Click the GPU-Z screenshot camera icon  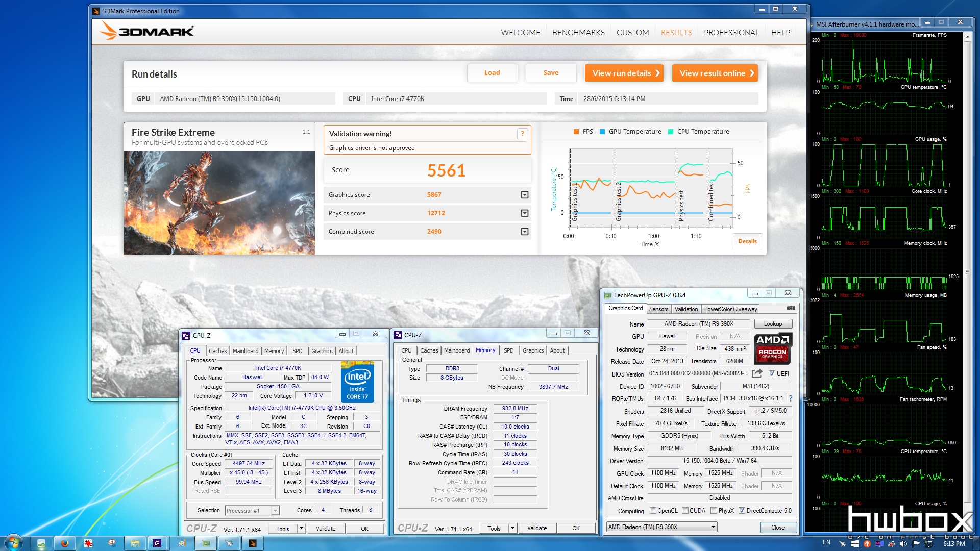coord(791,308)
